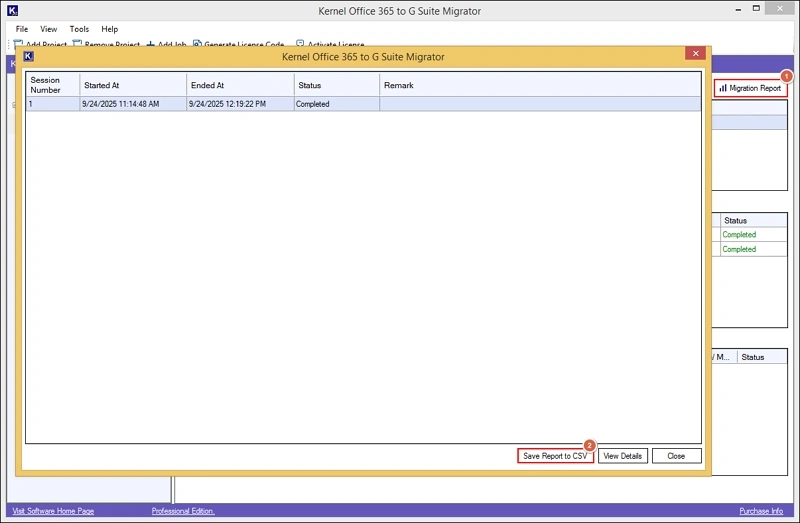800x523 pixels.
Task: Click the Migration Report chart icon
Action: point(723,88)
